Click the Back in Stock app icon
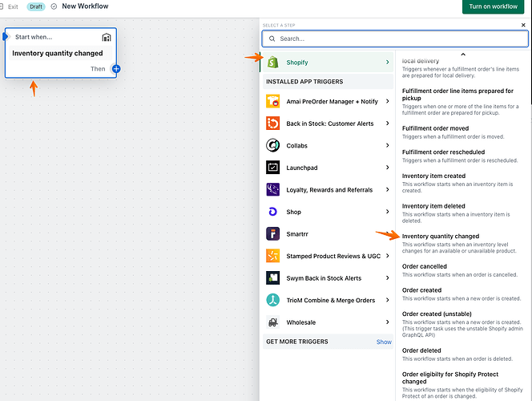This screenshot has width=532, height=401. pyautogui.click(x=272, y=124)
